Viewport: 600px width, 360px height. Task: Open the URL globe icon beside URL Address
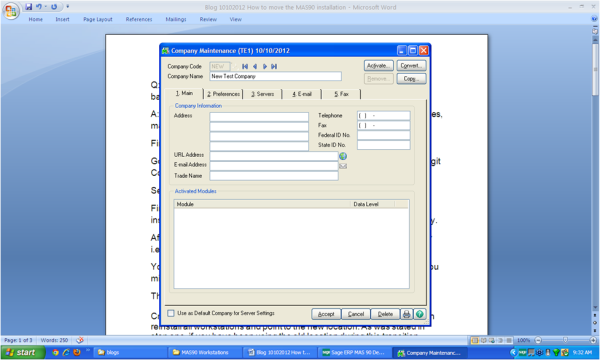pyautogui.click(x=343, y=156)
